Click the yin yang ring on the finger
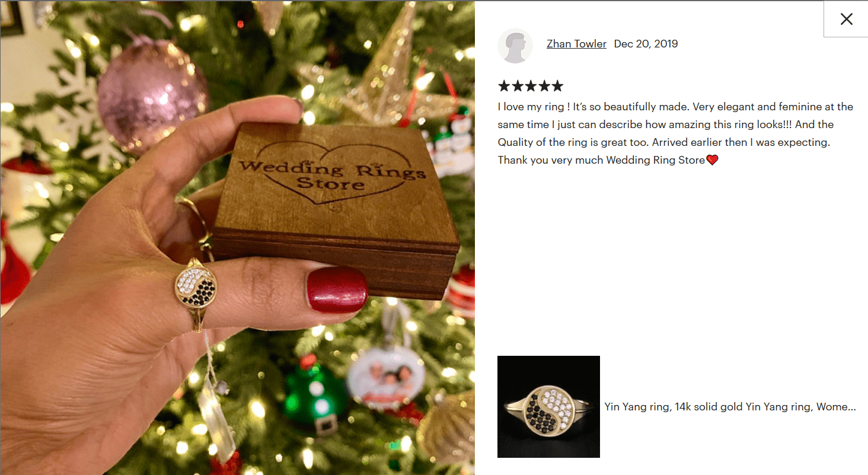The height and width of the screenshot is (475, 868). pos(195,287)
